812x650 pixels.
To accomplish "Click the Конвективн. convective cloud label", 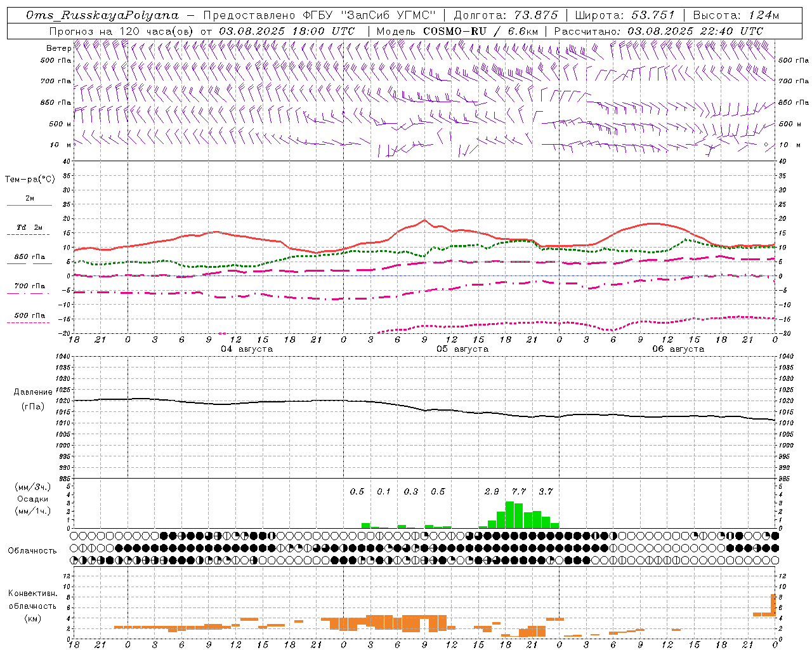I will point(32,594).
